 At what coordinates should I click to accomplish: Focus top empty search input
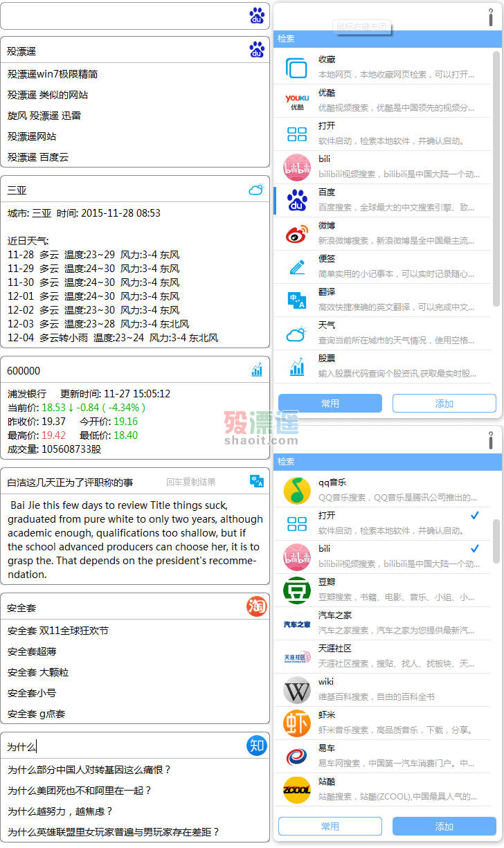coord(123,15)
